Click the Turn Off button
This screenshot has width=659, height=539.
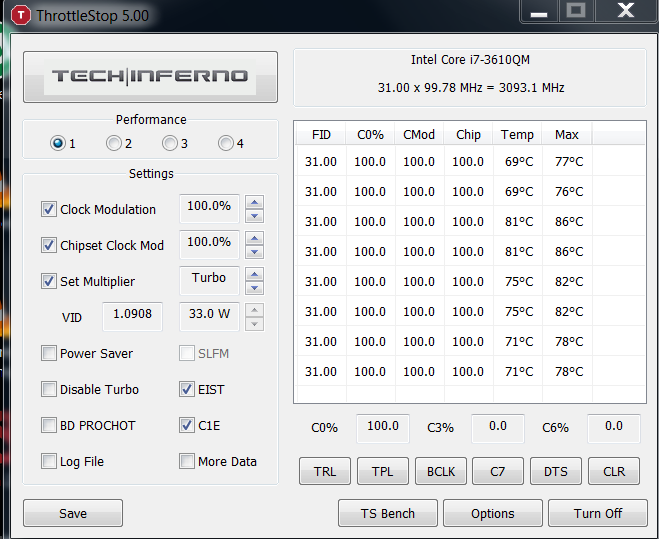point(598,513)
